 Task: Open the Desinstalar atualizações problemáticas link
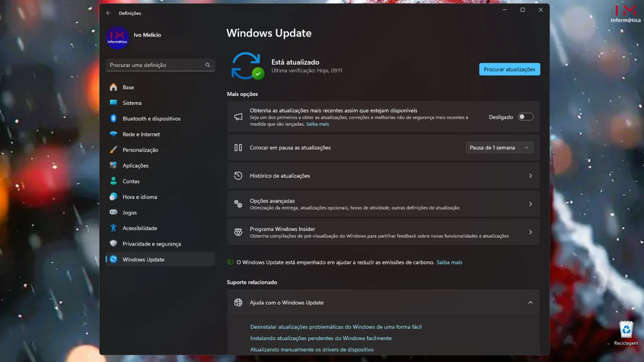click(x=336, y=327)
